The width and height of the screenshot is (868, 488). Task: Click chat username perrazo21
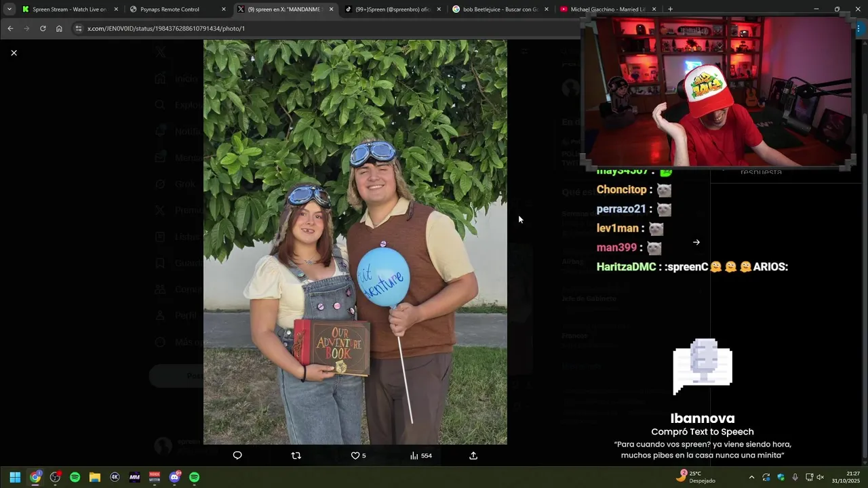pyautogui.click(x=621, y=209)
